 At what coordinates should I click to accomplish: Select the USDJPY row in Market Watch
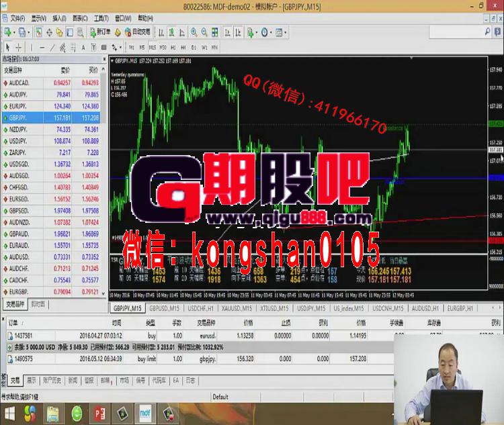coord(51,141)
